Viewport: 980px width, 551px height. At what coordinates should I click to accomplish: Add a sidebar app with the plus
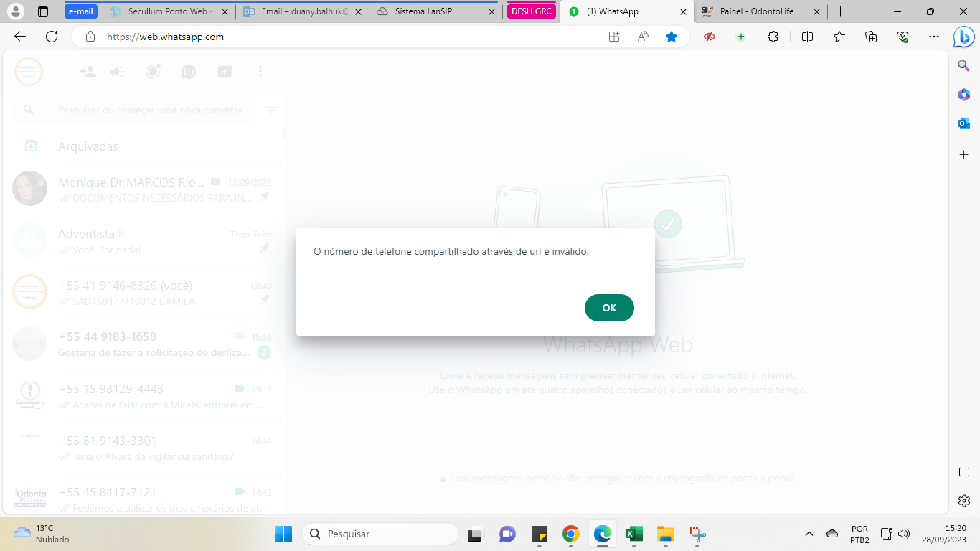tap(964, 155)
